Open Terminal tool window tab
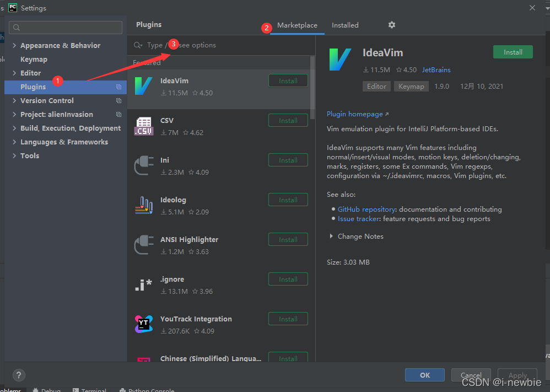The image size is (550, 392). tap(89, 390)
